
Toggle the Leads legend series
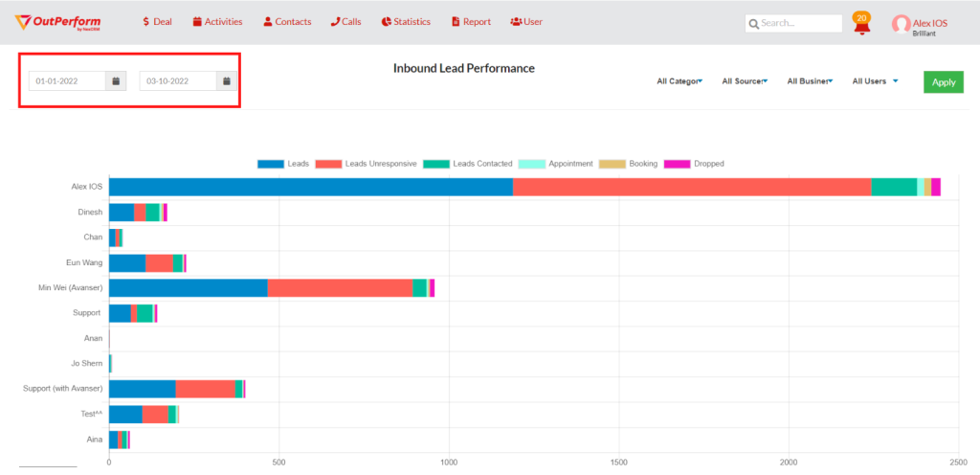(284, 164)
